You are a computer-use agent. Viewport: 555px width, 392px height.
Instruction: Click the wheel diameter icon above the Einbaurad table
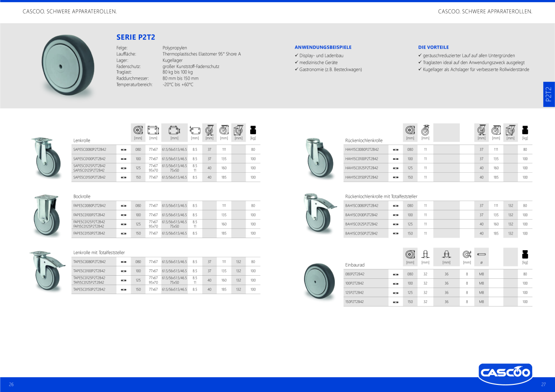[410, 254]
